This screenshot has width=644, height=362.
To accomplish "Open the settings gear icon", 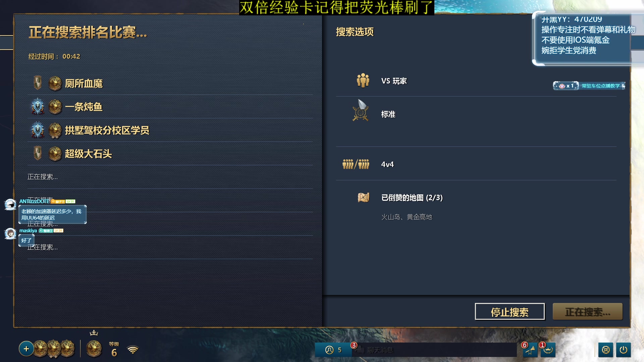I will point(606,350).
